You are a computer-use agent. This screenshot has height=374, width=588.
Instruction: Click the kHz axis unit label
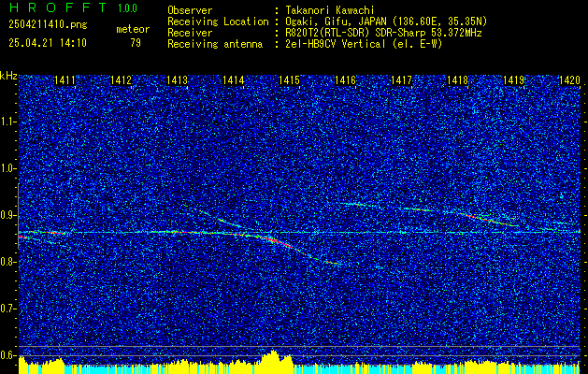tap(8, 76)
